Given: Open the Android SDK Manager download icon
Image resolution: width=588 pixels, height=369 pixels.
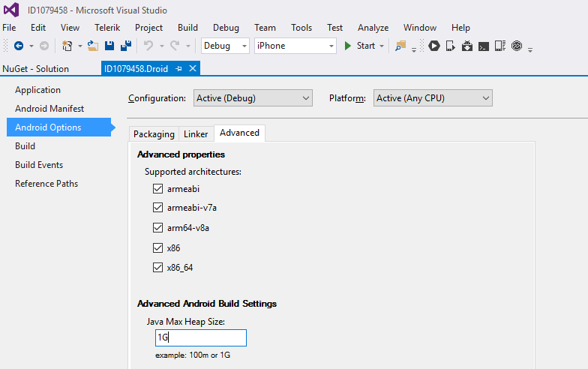Looking at the screenshot, I should tap(466, 46).
